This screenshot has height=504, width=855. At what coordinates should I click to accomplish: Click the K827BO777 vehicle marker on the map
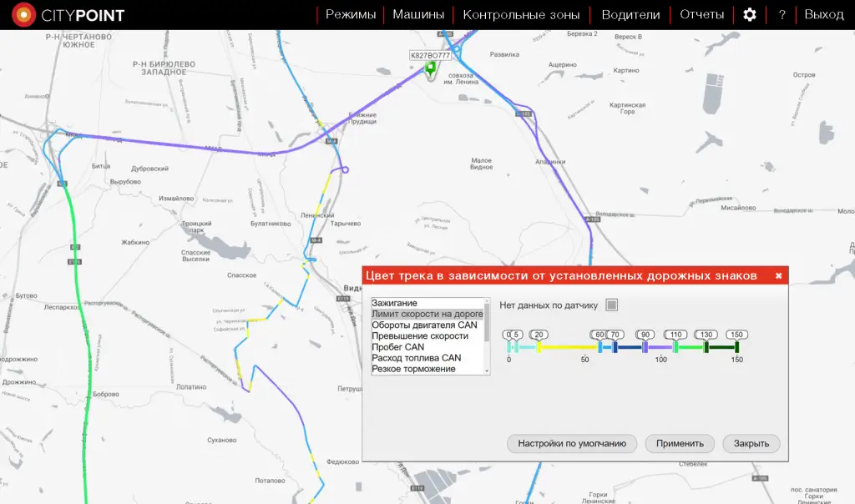click(430, 68)
